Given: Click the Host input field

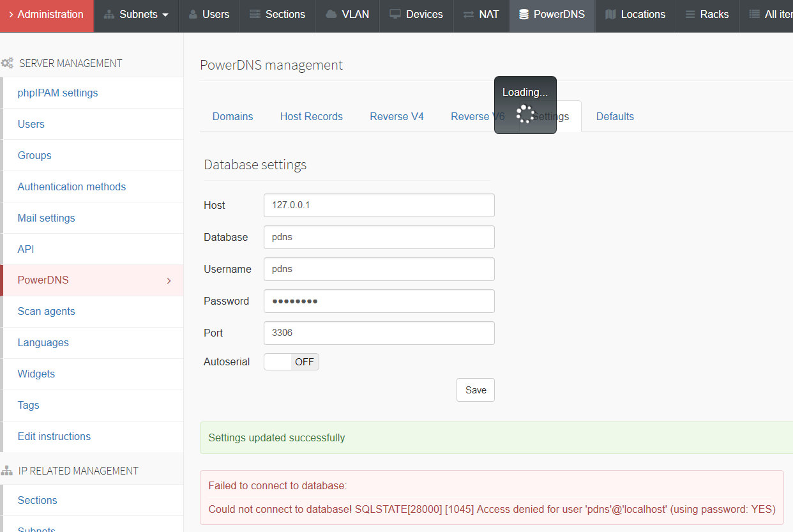Looking at the screenshot, I should [x=379, y=206].
